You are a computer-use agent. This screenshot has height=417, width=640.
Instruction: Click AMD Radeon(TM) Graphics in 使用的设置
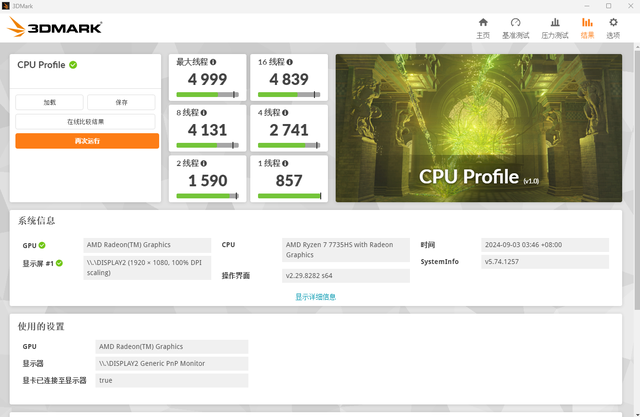coord(172,347)
